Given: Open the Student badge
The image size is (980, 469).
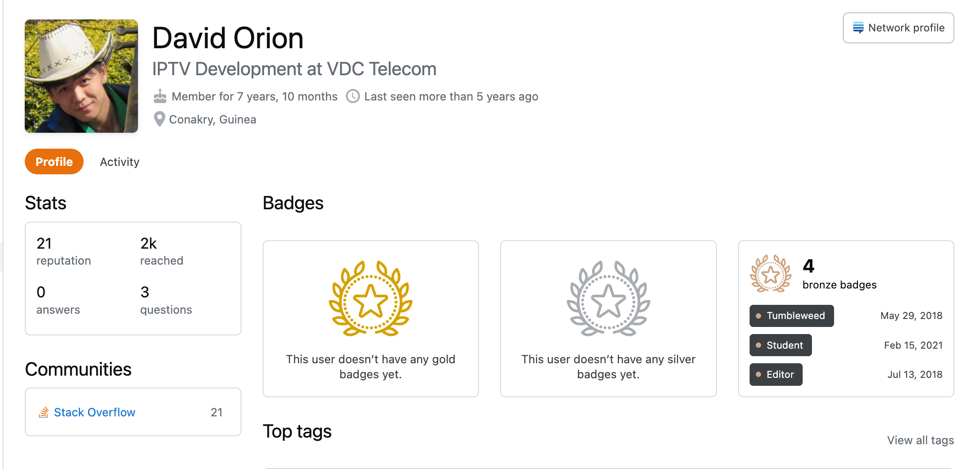Looking at the screenshot, I should [780, 345].
